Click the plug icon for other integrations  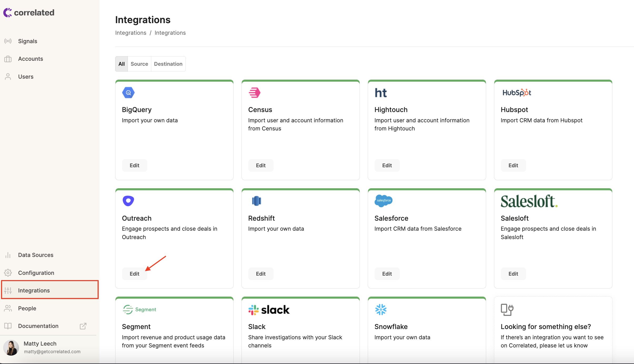507,310
